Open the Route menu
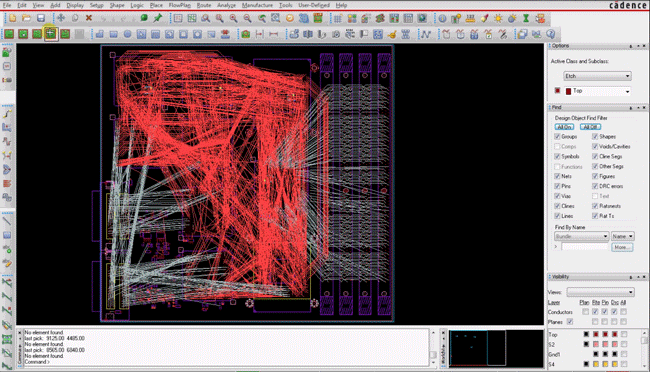Screen dimensions: 650x372 point(204,5)
